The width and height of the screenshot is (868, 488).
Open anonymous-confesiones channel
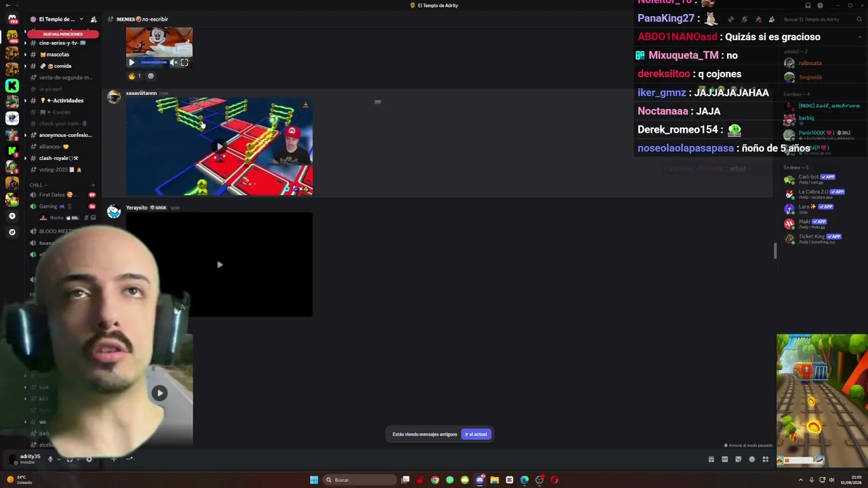point(61,135)
